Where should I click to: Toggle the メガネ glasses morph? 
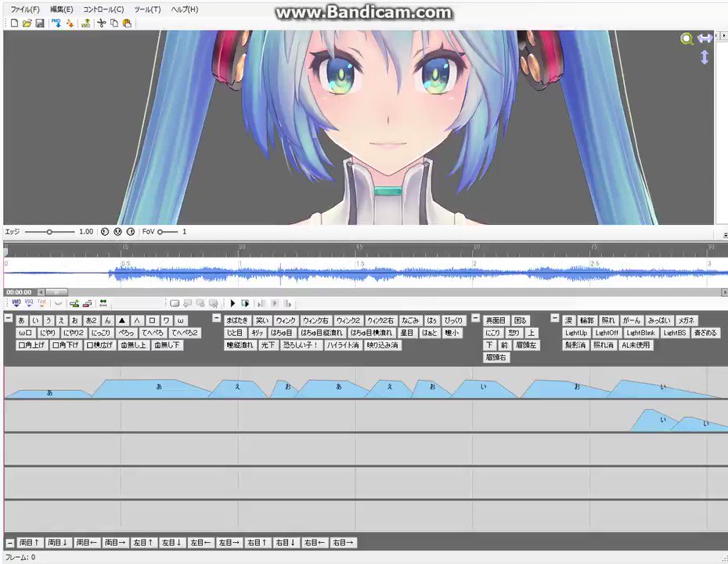(x=687, y=320)
